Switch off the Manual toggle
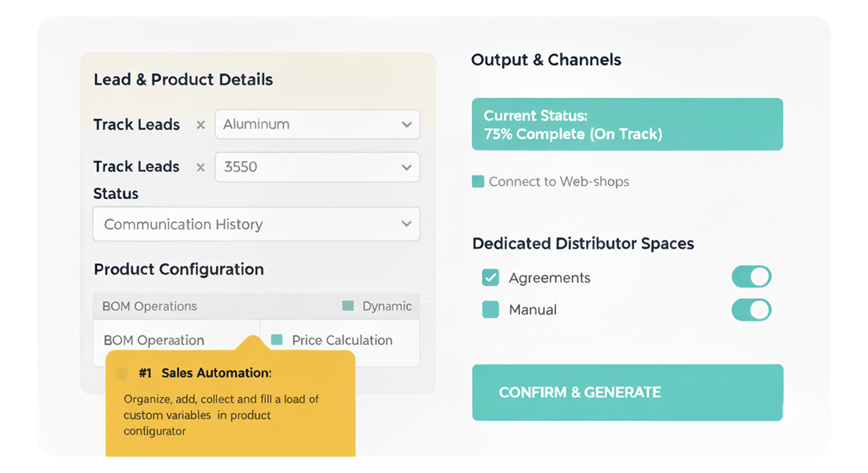 (x=751, y=310)
